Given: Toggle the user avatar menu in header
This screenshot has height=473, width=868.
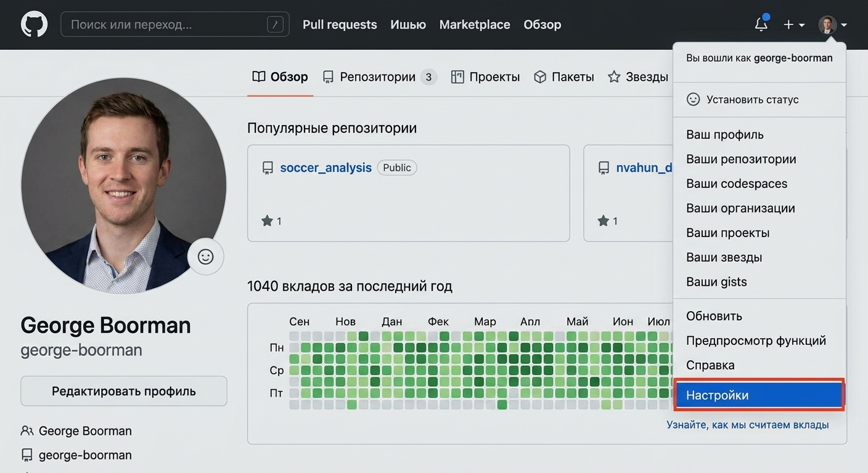Looking at the screenshot, I should pyautogui.click(x=832, y=25).
